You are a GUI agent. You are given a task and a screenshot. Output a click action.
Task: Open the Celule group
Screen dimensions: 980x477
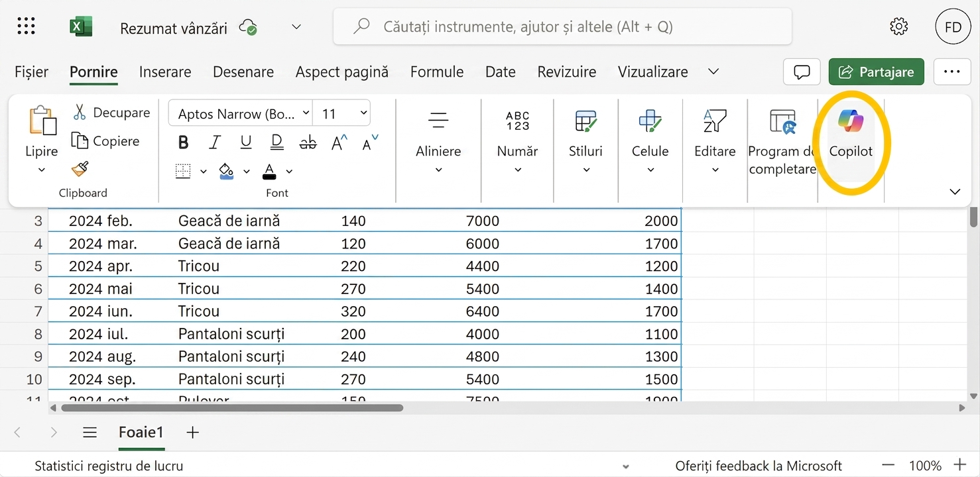point(650,142)
